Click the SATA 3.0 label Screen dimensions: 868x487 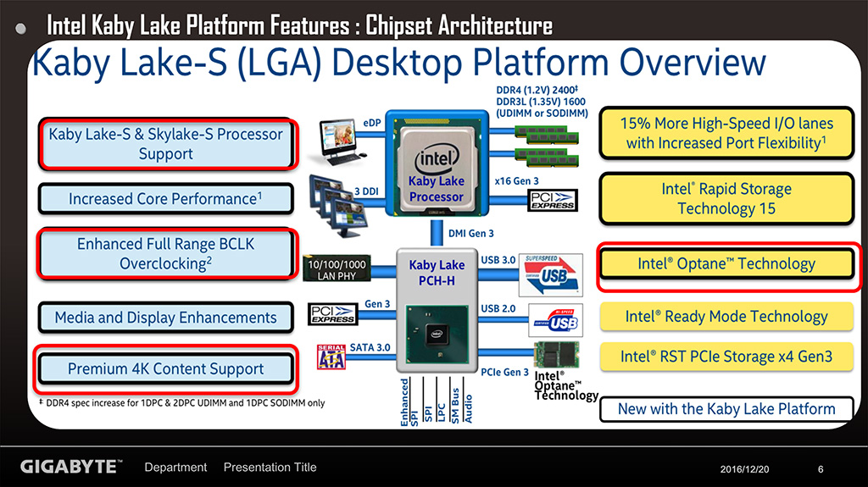370,347
